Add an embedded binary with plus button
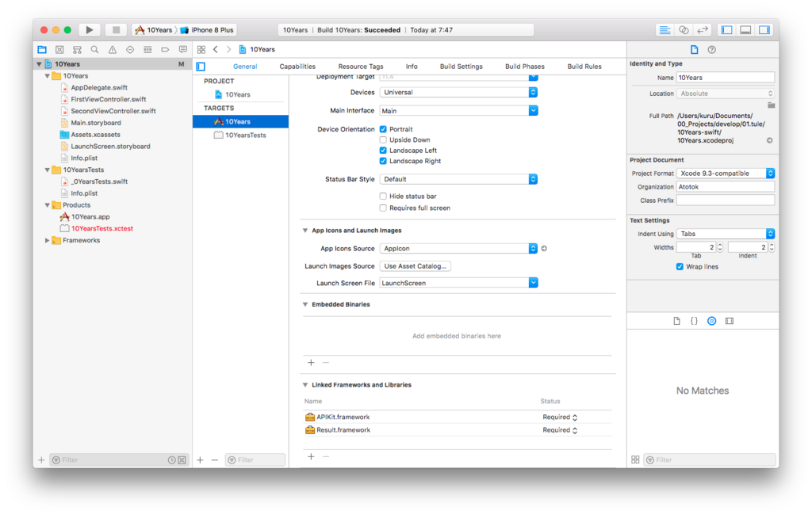 pos(311,362)
